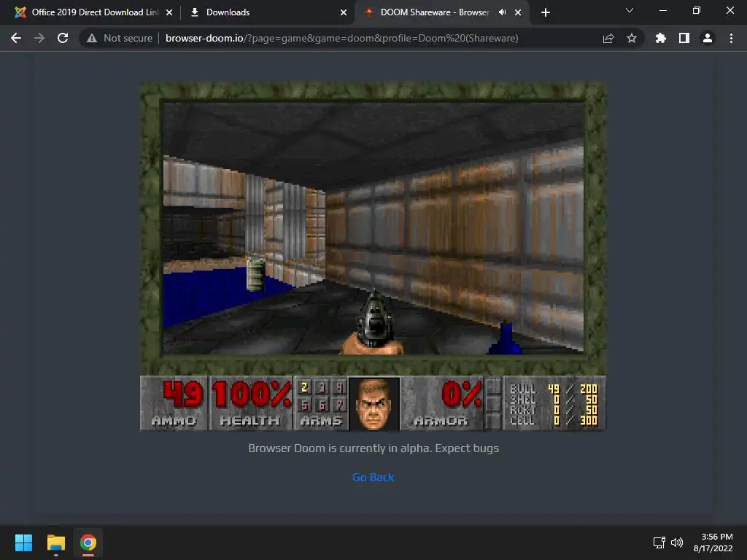747x560 pixels.
Task: Reload the Browser Doom page
Action: coord(63,38)
